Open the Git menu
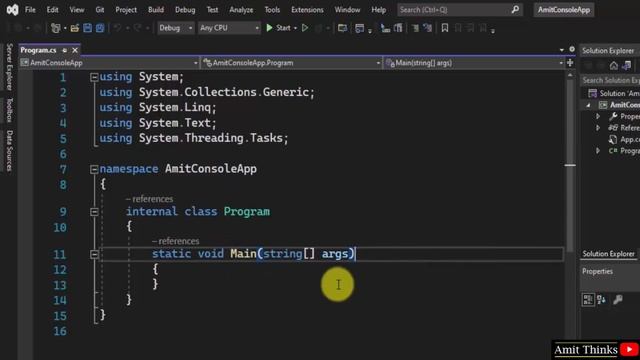 100,9
